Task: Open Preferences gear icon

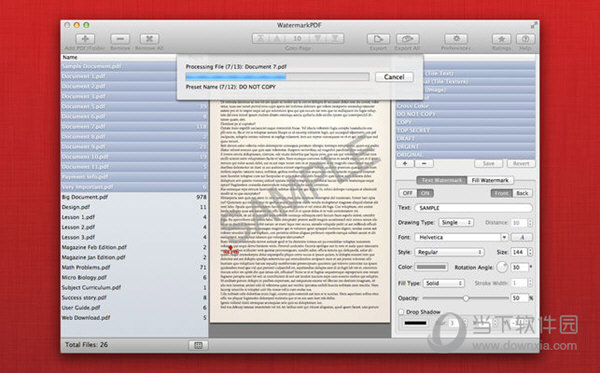Action: [x=456, y=39]
